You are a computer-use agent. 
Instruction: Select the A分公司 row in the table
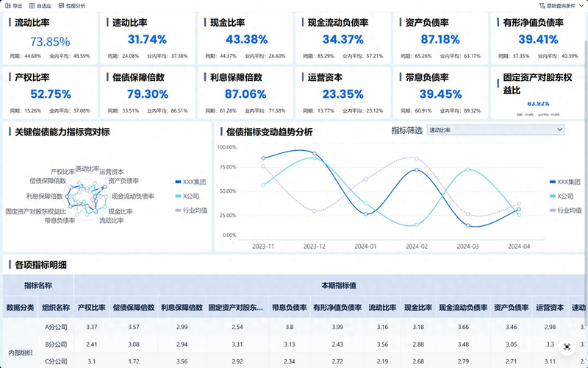coord(57,327)
